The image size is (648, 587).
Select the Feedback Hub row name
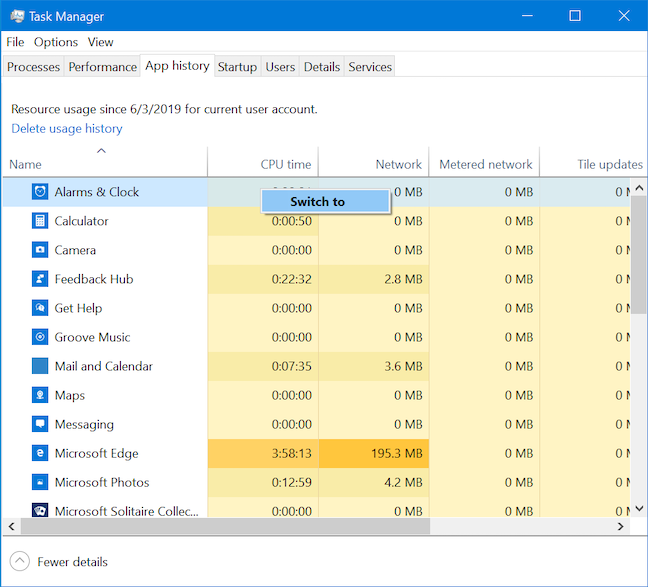click(94, 279)
